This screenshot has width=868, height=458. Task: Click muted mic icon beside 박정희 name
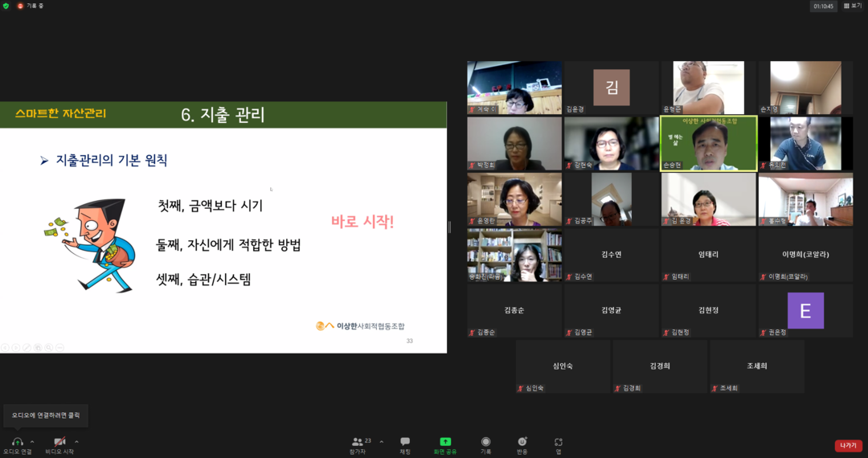[x=473, y=166]
